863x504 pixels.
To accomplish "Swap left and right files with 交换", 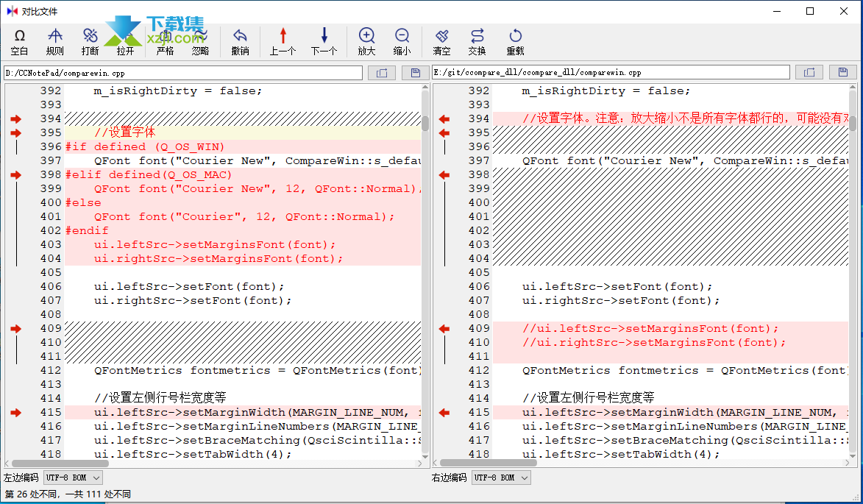I will click(477, 41).
